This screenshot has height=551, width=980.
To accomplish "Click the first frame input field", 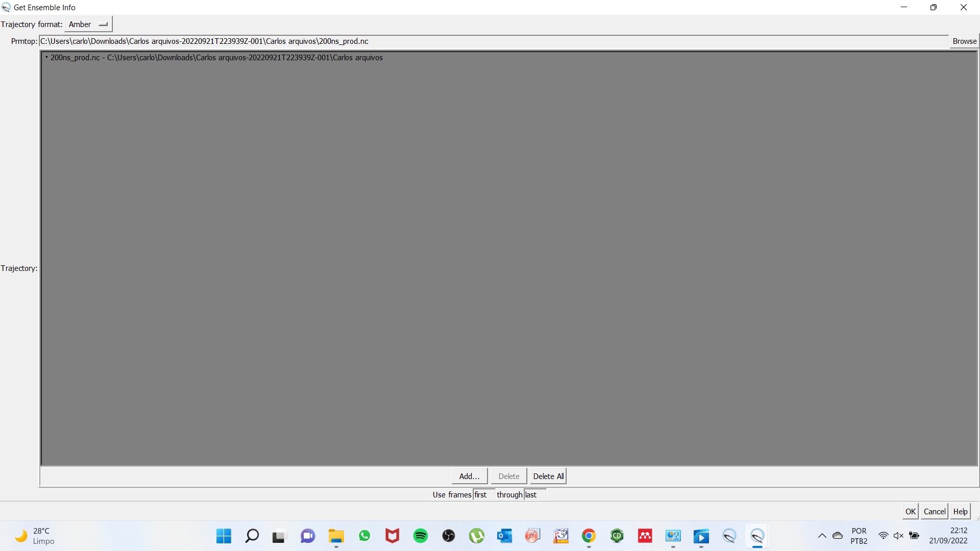I will (x=483, y=494).
